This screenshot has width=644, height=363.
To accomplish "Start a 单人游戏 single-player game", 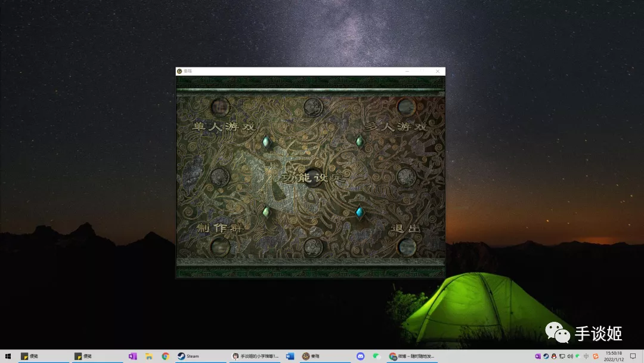I will coord(224,127).
